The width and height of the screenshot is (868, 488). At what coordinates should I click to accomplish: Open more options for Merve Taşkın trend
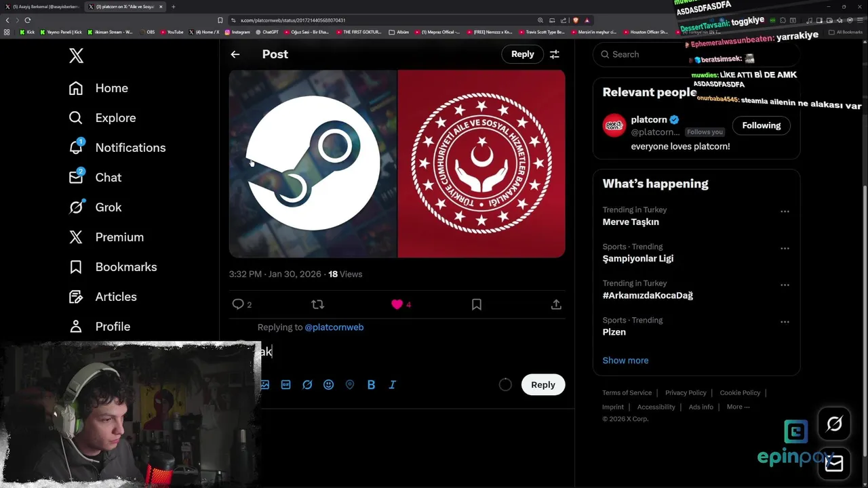[x=785, y=211]
